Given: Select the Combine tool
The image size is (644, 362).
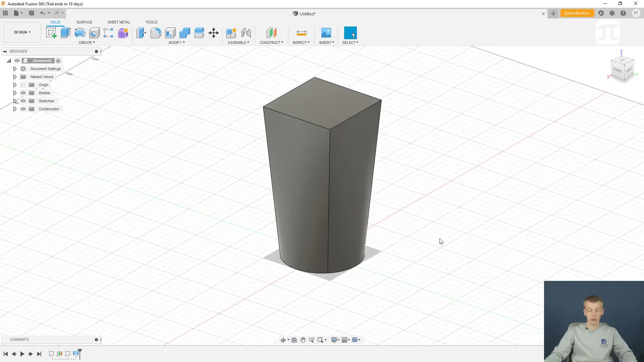Looking at the screenshot, I should click(184, 33).
